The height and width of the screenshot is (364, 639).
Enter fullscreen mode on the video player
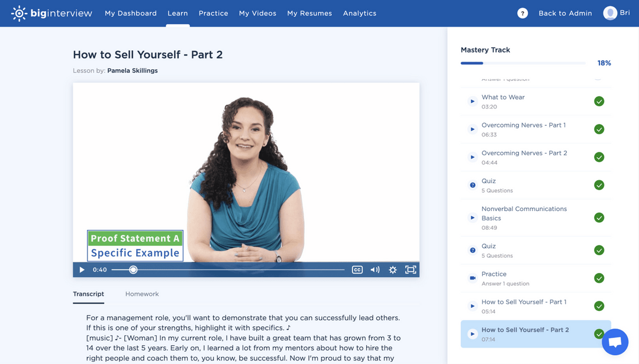(410, 269)
